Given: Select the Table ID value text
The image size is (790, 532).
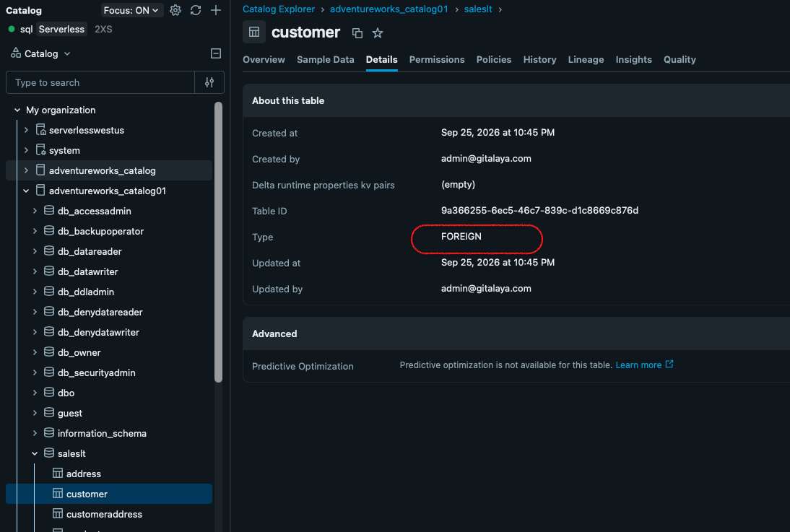Looking at the screenshot, I should [539, 210].
